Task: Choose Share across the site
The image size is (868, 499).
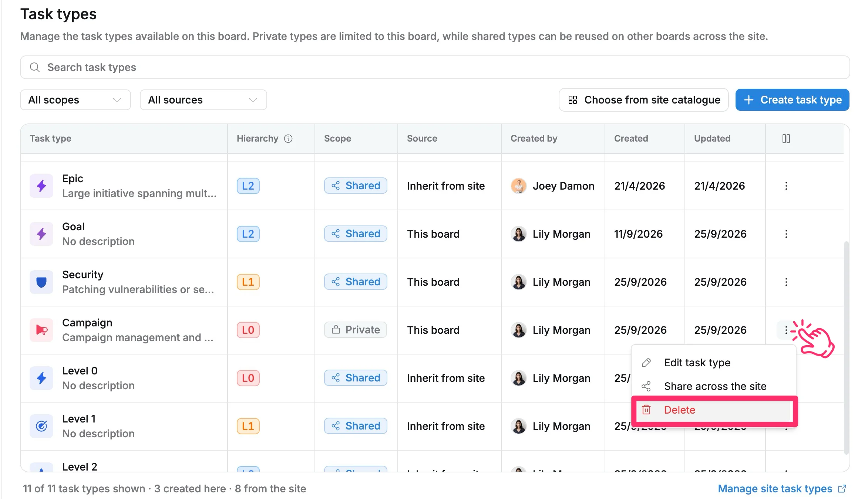Action: pos(714,386)
